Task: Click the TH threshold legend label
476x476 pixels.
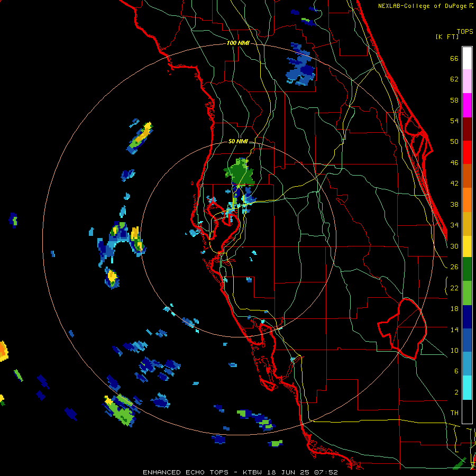Action: (454, 413)
